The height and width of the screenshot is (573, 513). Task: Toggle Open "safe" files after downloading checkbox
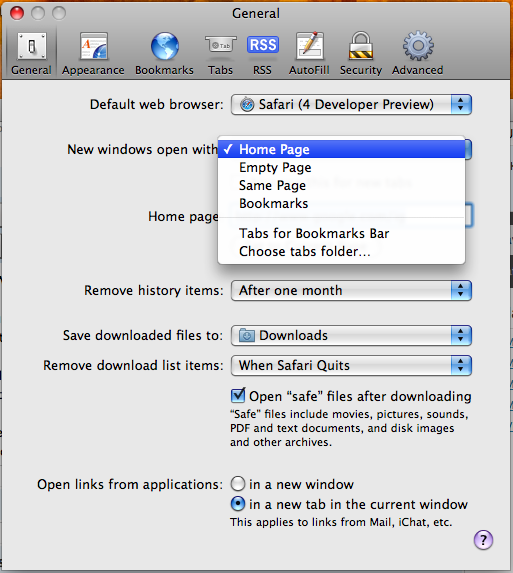tap(238, 396)
